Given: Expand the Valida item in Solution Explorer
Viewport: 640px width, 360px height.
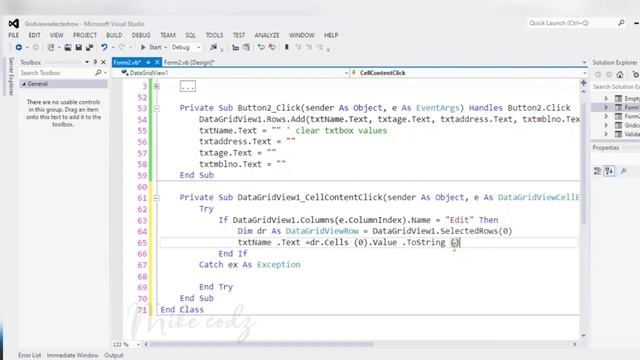Looking at the screenshot, I should (x=607, y=134).
